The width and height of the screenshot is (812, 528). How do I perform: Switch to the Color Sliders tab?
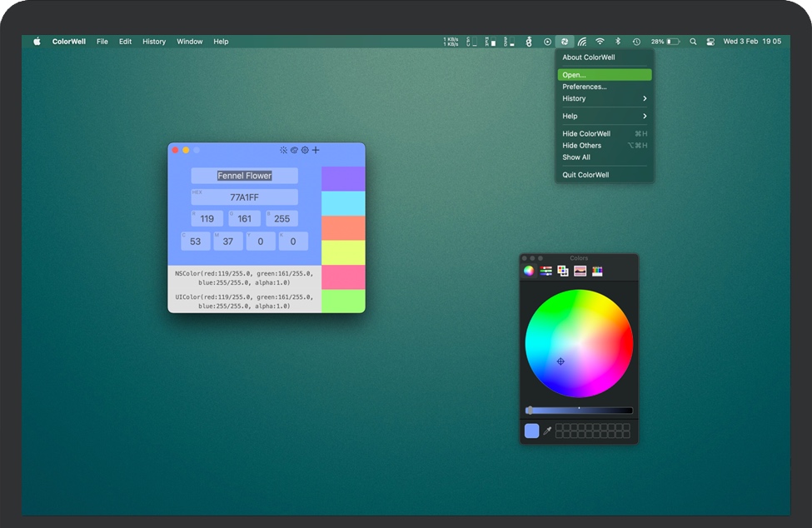(x=545, y=271)
